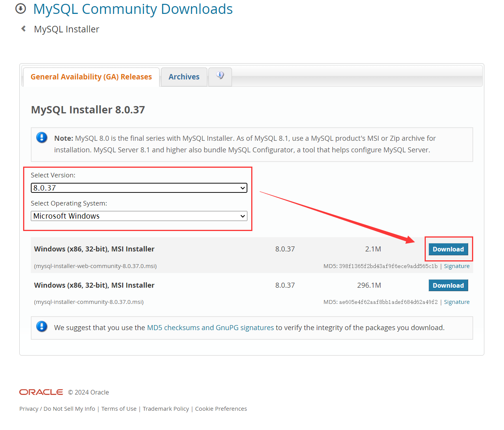Open the MySQL Community Downloads title link
This screenshot has width=504, height=430.
(133, 9)
